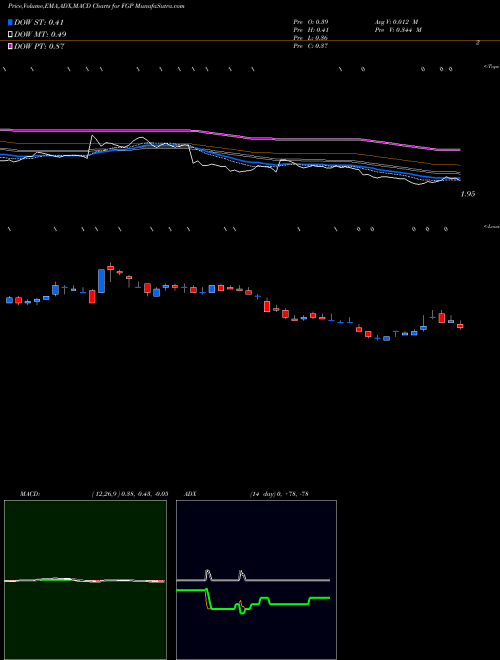The width and height of the screenshot is (500, 660).
Task: Click the 'DOW MT: 0.49' legend label
Action: tap(40, 34)
